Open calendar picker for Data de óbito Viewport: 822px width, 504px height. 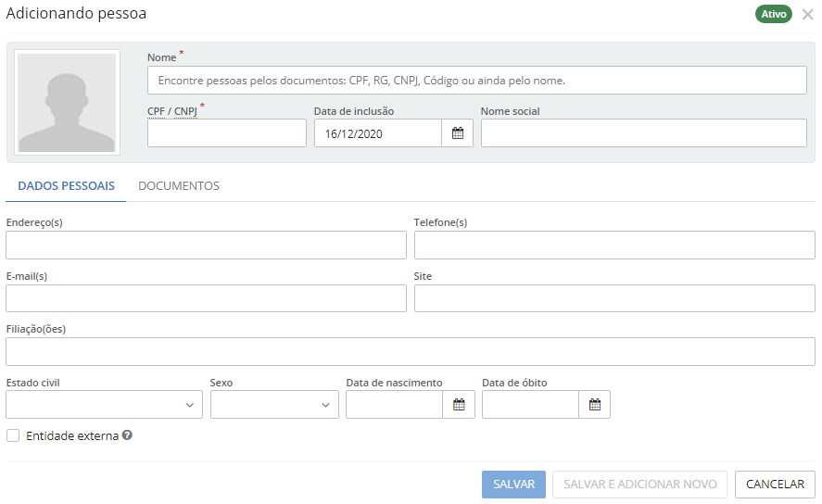tap(595, 405)
